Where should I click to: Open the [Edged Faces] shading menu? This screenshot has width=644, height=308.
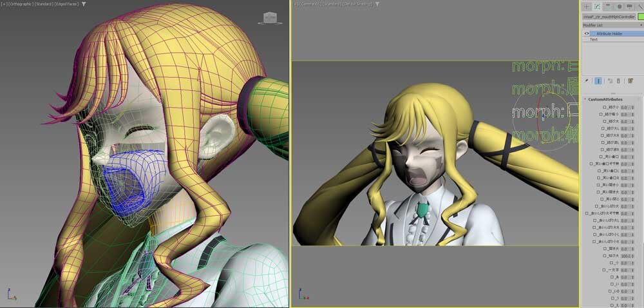click(x=68, y=4)
